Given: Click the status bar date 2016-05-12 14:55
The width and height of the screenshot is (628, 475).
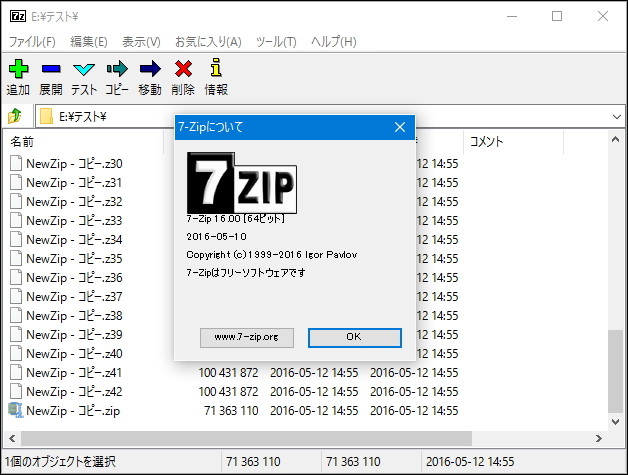Looking at the screenshot, I should point(470,461).
